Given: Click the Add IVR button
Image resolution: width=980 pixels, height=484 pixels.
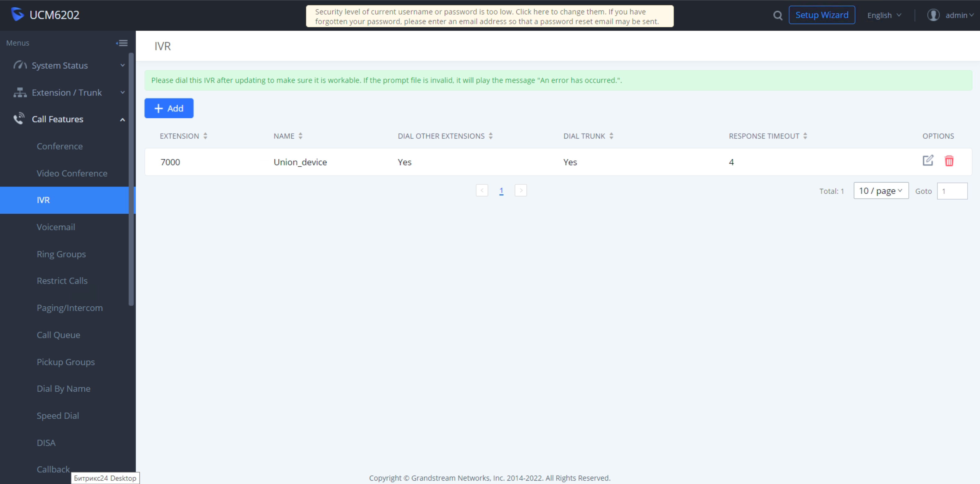Looking at the screenshot, I should 169,108.
